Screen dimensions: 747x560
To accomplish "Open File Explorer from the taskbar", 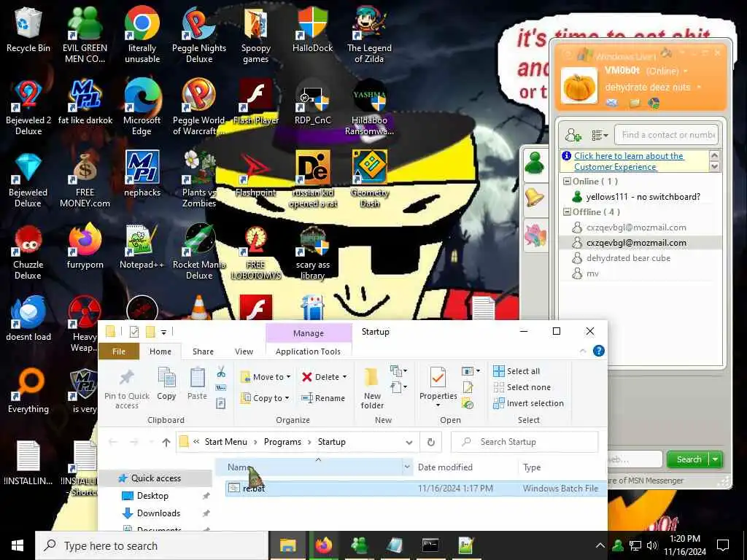I will (x=287, y=545).
